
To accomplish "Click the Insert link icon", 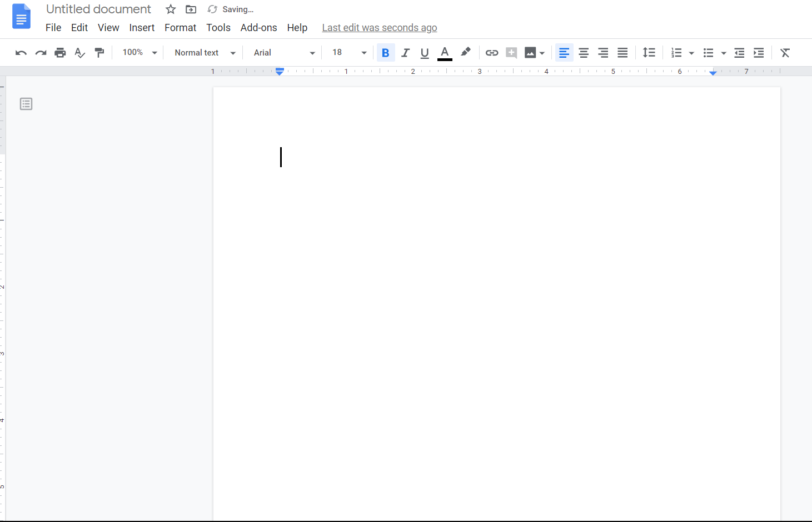I will 492,53.
